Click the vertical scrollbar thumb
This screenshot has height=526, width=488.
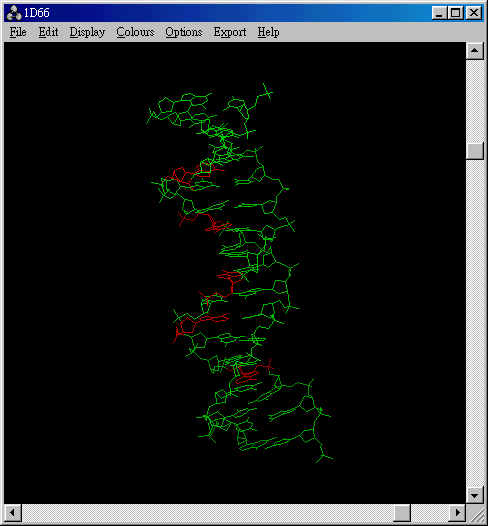point(475,151)
